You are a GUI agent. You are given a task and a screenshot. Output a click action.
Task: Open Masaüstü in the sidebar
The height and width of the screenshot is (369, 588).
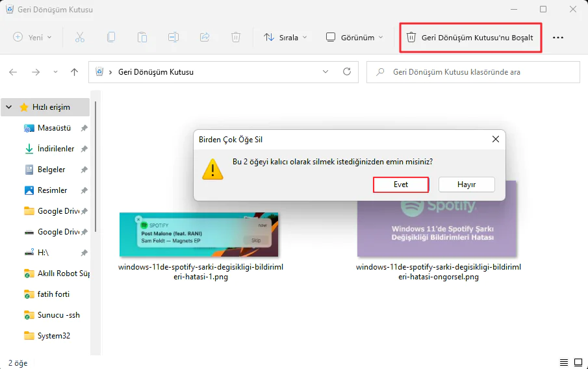(x=54, y=128)
